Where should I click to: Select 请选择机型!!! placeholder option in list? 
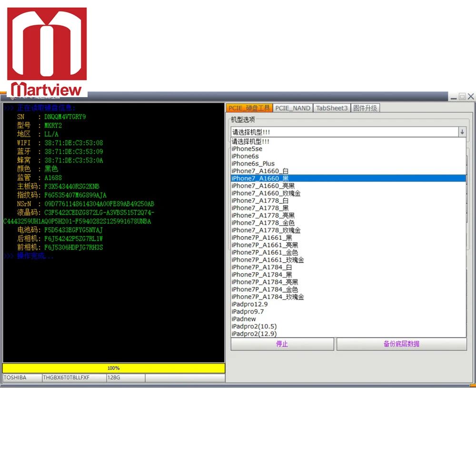(348, 141)
